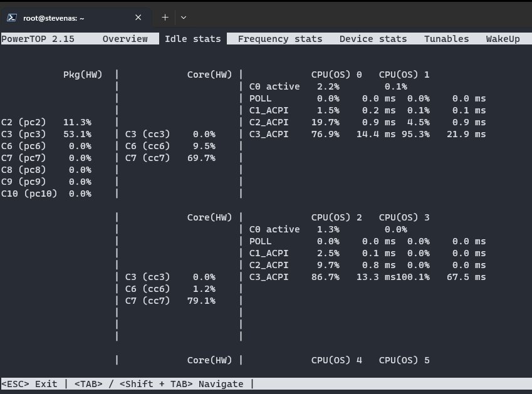Screen dimensions: 532x394
Task: Click the 9.7% C2_ACPI value
Action: (x=328, y=265)
